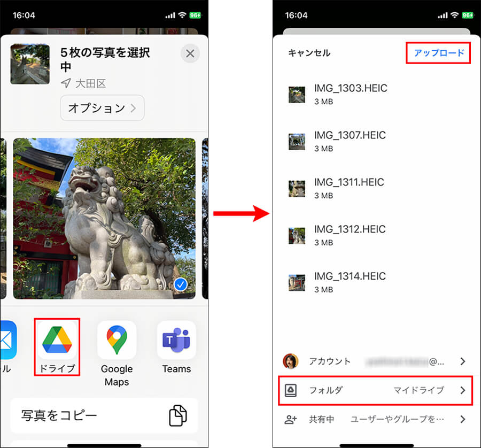Deselect the lion statue photo checkmark
Screen dimensions: 481x448
tap(181, 285)
